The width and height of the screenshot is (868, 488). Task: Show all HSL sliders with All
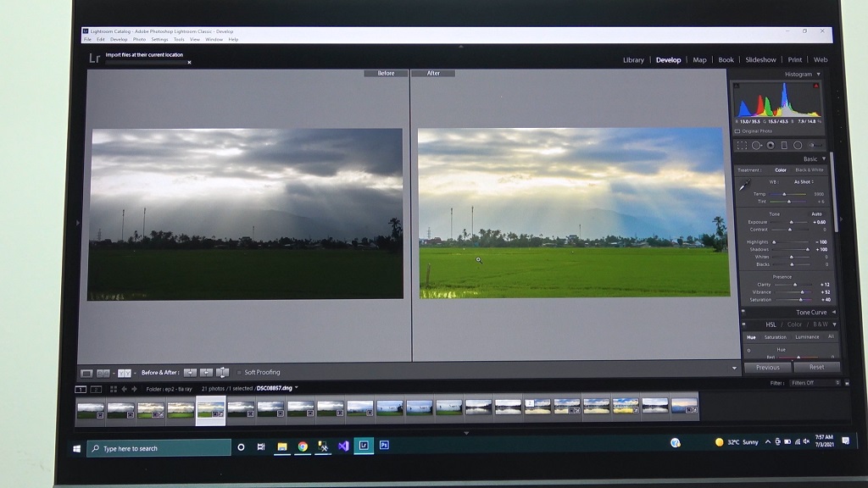[831, 336]
